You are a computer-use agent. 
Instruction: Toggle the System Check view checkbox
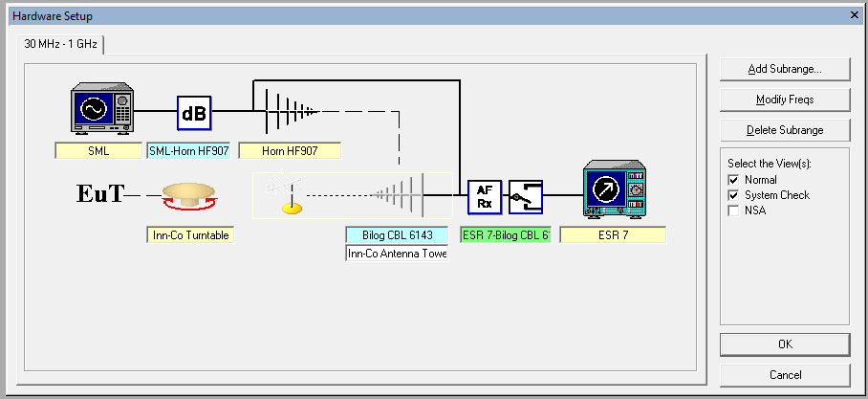(733, 195)
